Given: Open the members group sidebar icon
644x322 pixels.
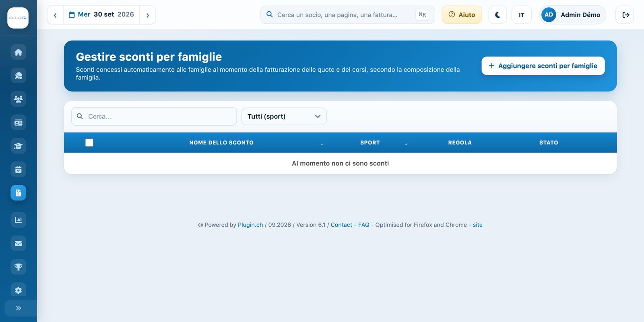Looking at the screenshot, I should pos(19,99).
